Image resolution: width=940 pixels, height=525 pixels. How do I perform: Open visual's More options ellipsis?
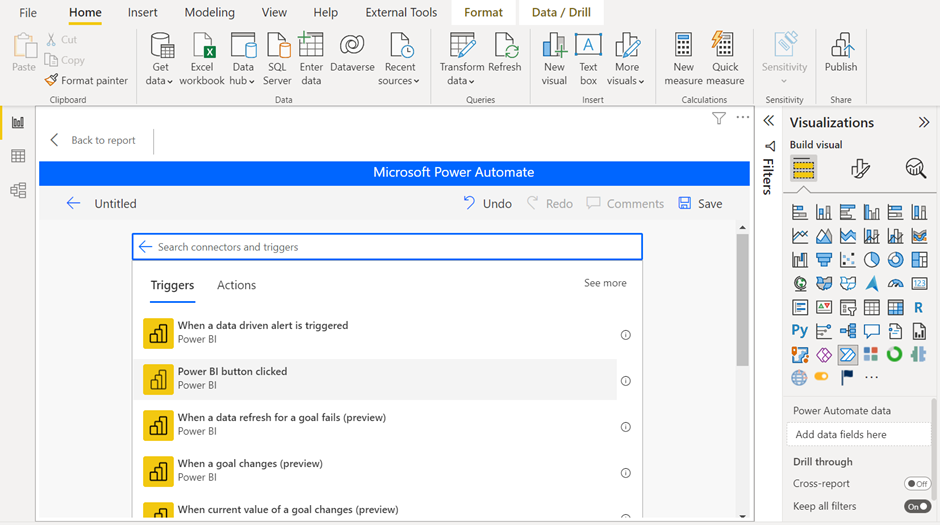(x=743, y=117)
